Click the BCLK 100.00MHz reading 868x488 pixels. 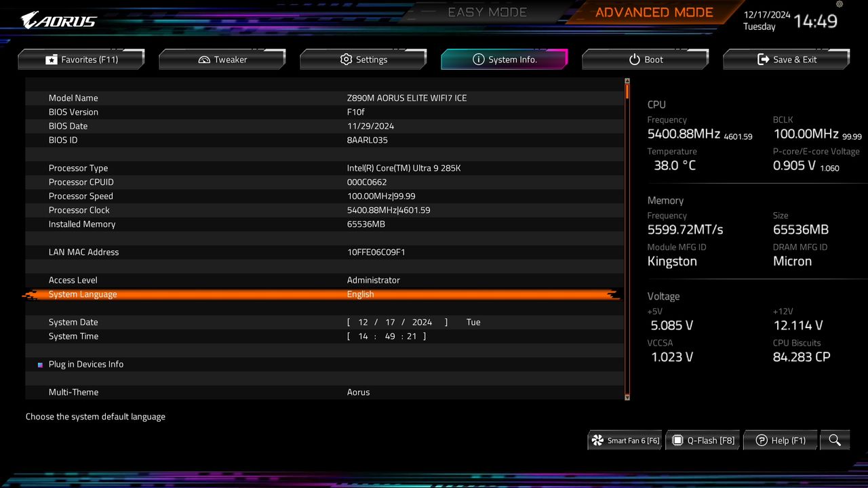806,134
